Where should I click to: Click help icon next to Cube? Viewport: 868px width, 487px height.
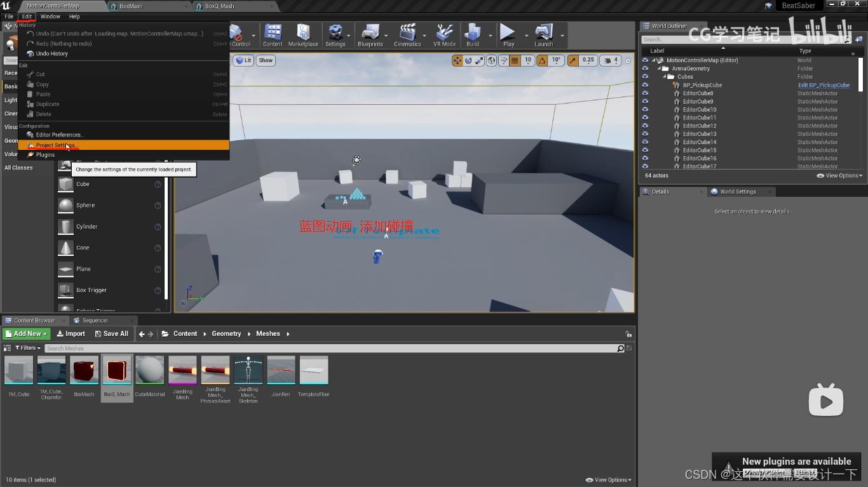point(158,184)
